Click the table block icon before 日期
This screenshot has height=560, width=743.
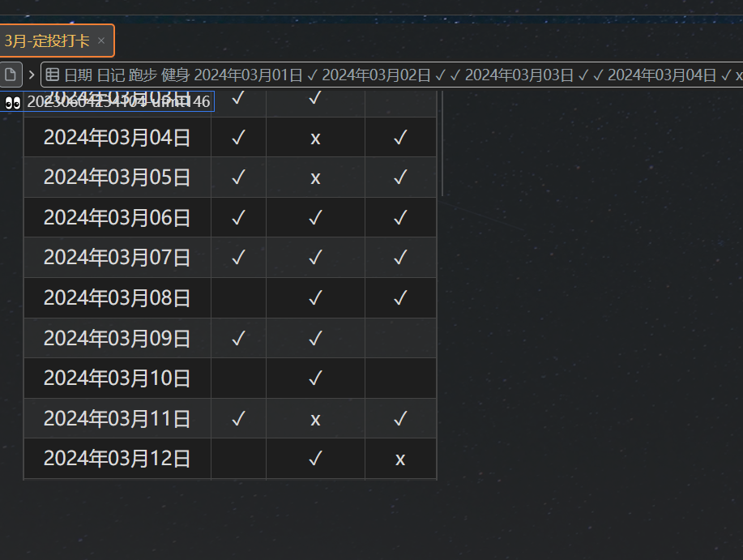(52, 75)
